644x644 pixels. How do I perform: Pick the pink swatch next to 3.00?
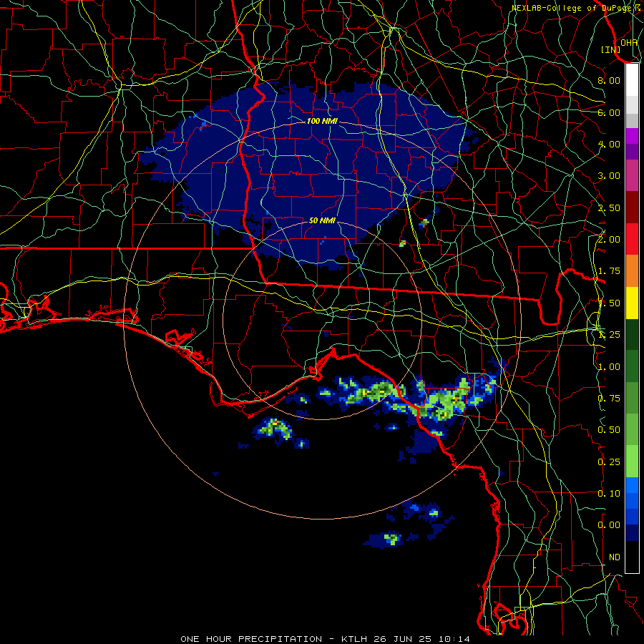click(x=632, y=176)
